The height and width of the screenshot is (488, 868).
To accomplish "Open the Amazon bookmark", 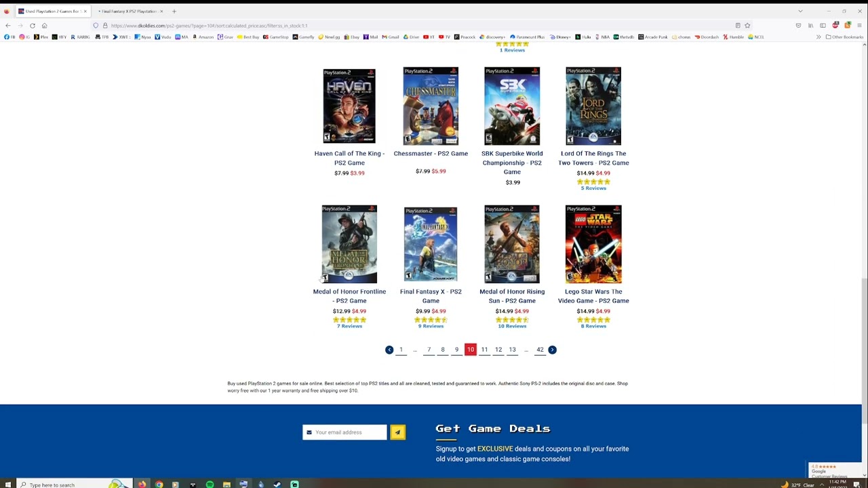I will tap(203, 37).
